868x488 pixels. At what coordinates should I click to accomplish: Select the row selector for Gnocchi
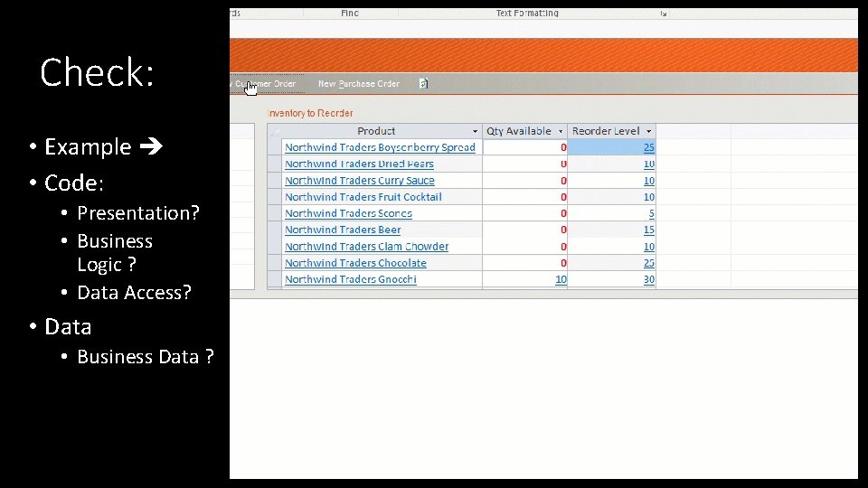tap(274, 279)
